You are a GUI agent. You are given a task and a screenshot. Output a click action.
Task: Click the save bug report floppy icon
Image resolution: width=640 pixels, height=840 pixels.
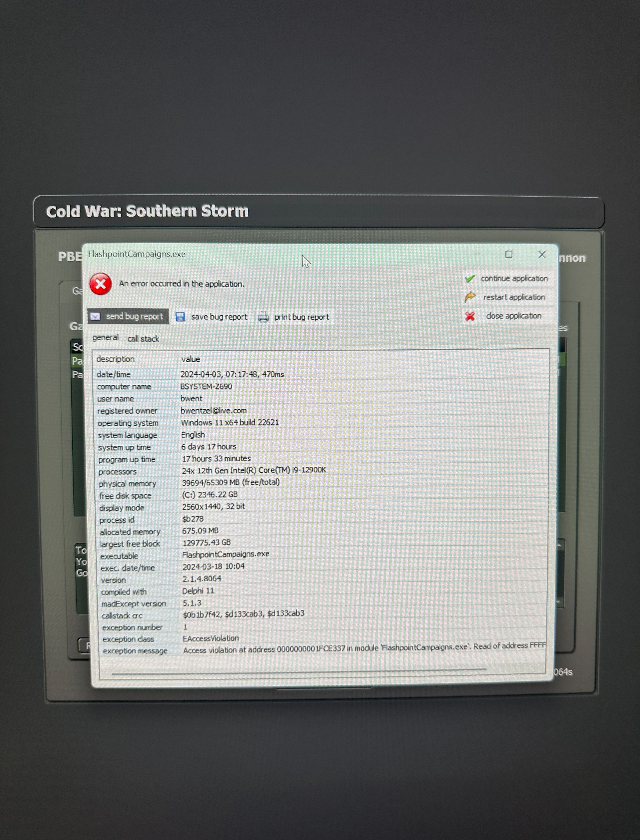pos(180,317)
